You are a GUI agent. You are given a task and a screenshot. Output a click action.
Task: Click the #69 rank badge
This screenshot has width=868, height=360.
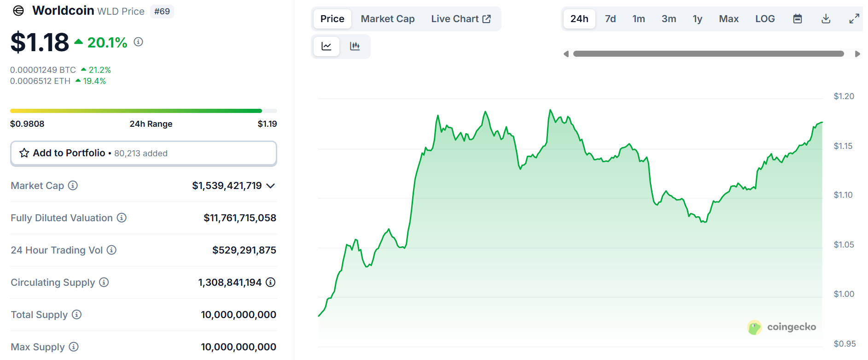(162, 12)
